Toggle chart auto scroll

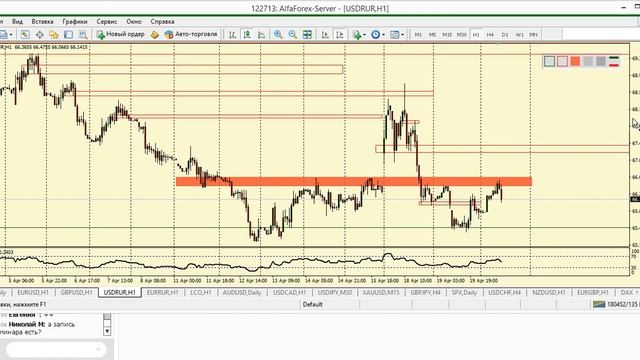325,35
